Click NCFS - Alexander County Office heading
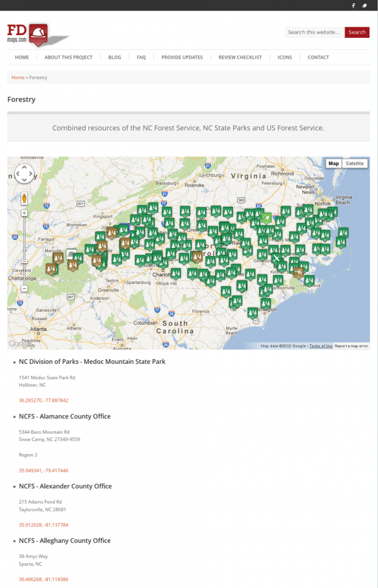Screen dimensions: 378x588 click(65, 486)
